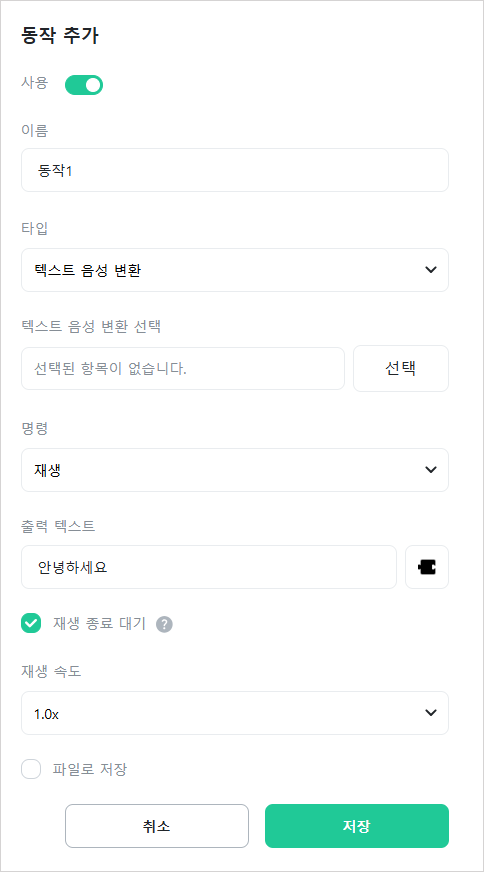Toggle the 사용 switch off
The image size is (484, 872).
[84, 85]
